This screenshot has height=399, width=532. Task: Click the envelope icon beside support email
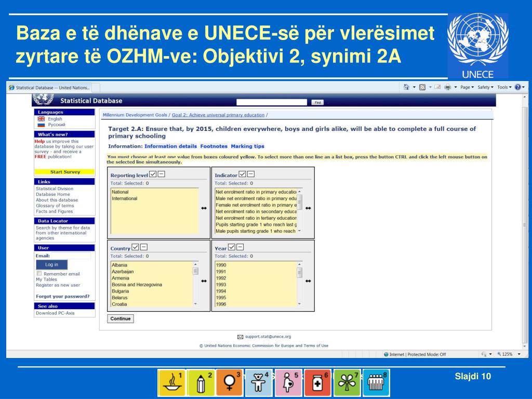point(240,337)
